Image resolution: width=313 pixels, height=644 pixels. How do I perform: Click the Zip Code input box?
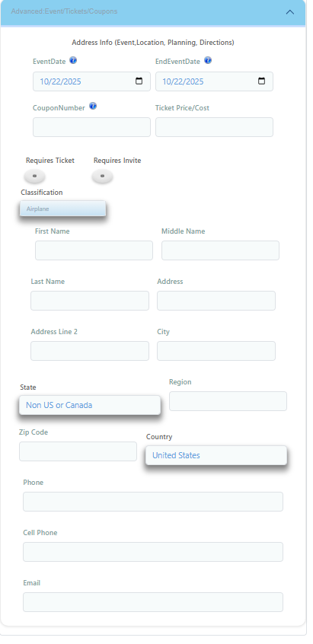point(78,451)
